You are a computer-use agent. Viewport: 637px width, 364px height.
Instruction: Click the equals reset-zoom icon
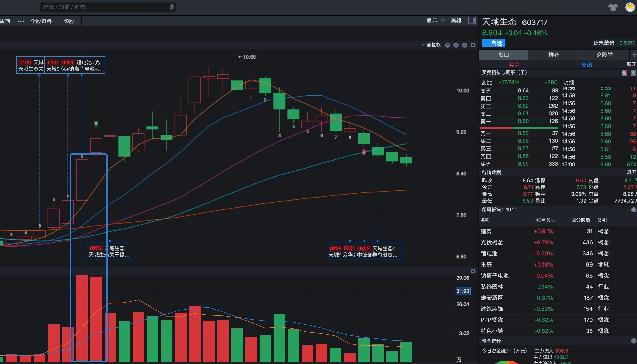point(448,45)
